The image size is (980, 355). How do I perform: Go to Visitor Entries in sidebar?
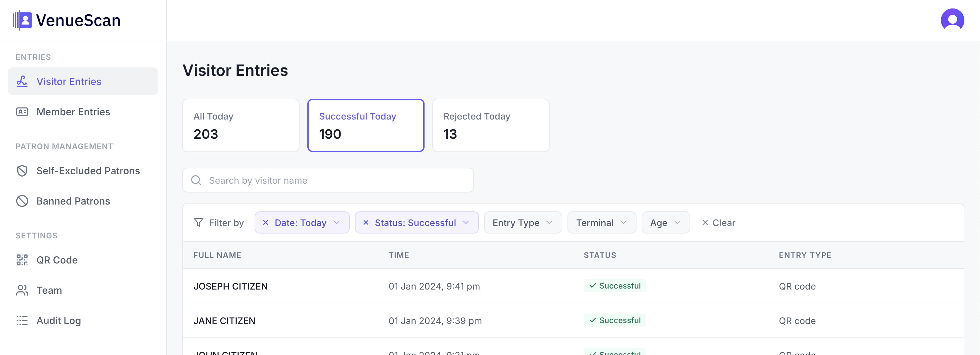[x=83, y=81]
